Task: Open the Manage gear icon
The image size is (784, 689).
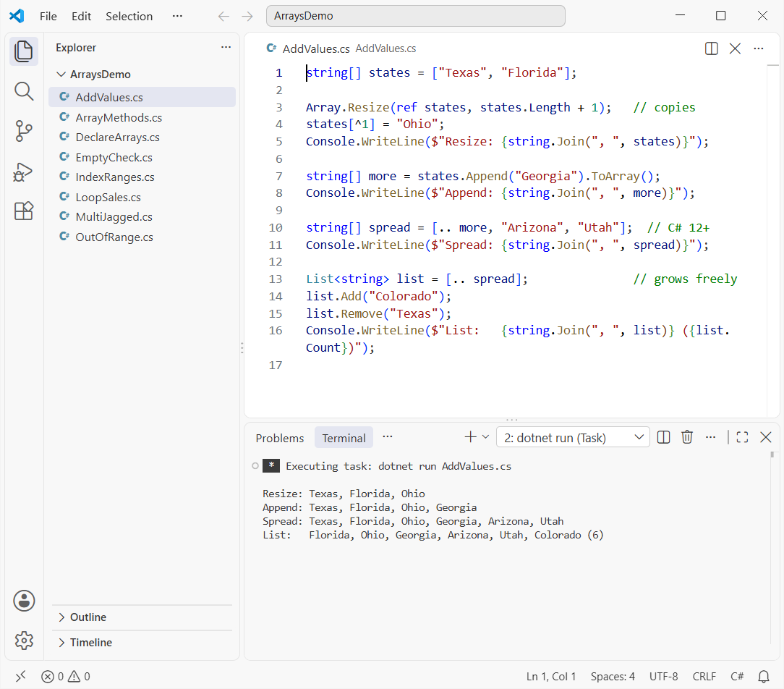Action: point(24,640)
